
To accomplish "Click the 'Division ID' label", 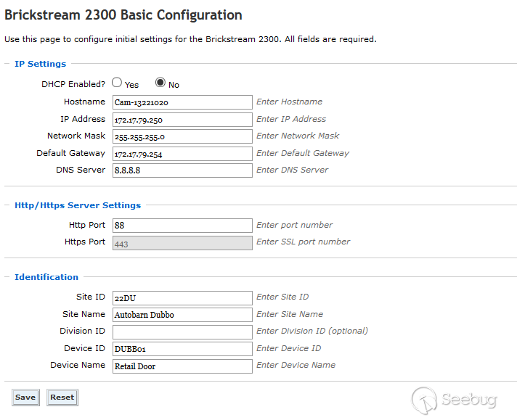I will 83,331.
